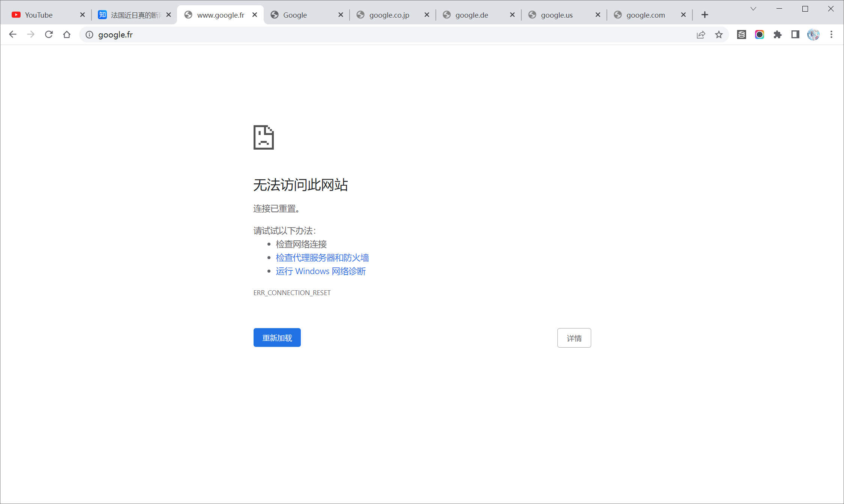
Task: Click the sad page error icon
Action: point(264,137)
